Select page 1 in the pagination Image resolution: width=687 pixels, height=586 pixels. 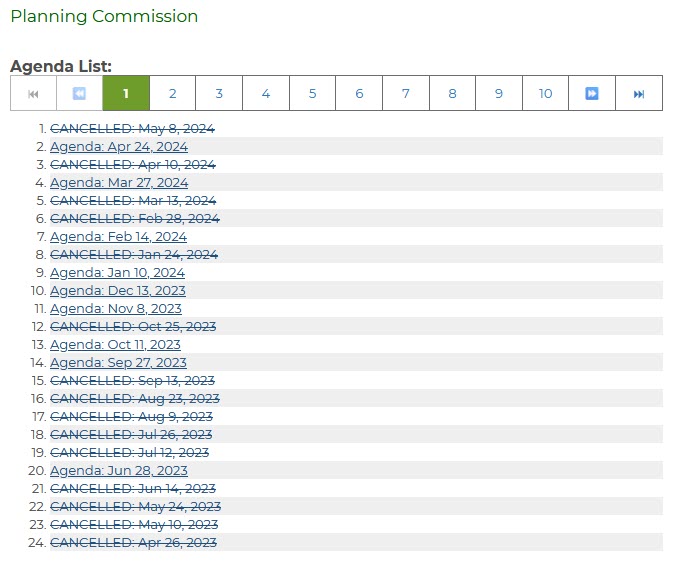126,93
